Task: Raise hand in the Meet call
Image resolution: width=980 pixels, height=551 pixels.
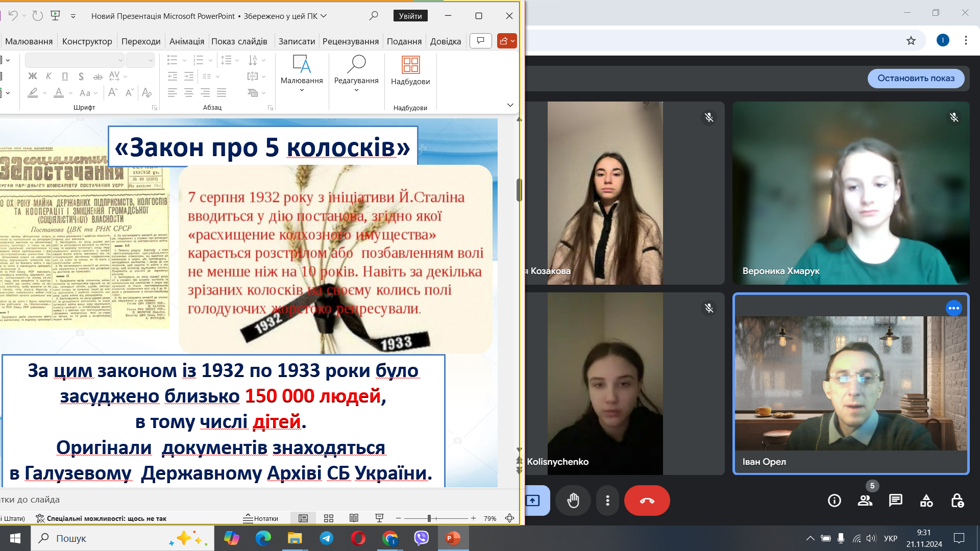Action: pos(573,500)
